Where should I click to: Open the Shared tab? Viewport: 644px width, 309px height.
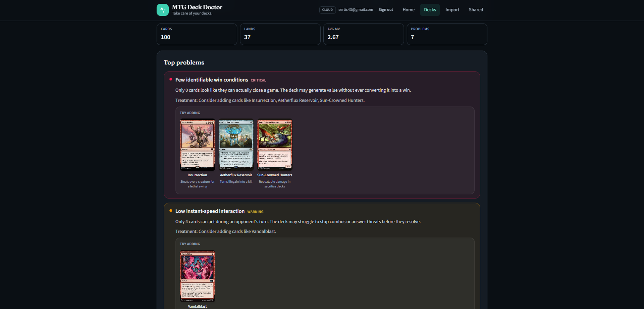476,10
